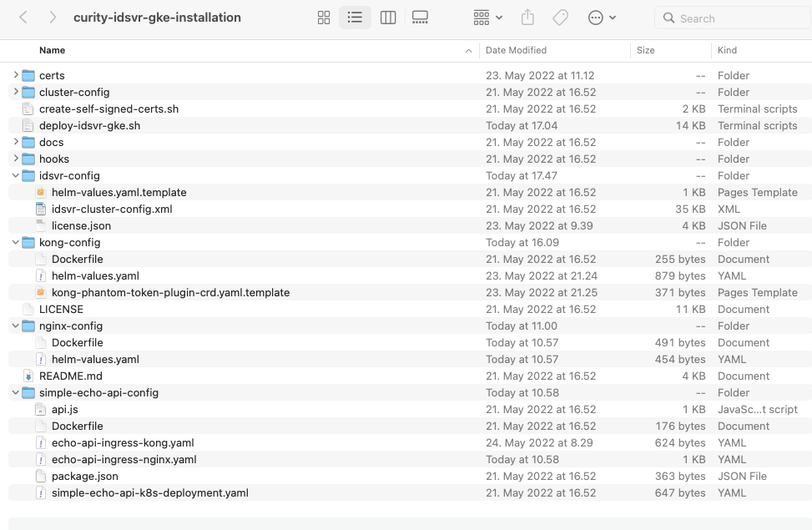Image resolution: width=812 pixels, height=530 pixels.
Task: Switch to icon view in the toolbar
Action: point(324,17)
